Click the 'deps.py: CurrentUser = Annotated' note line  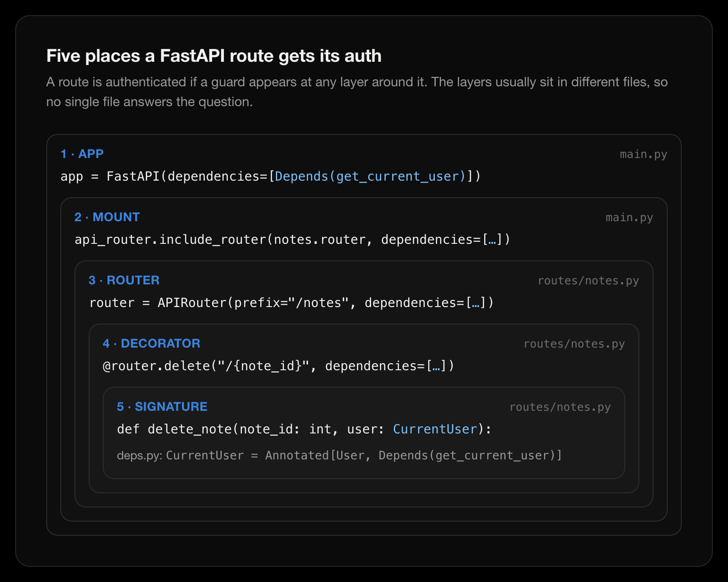click(339, 456)
